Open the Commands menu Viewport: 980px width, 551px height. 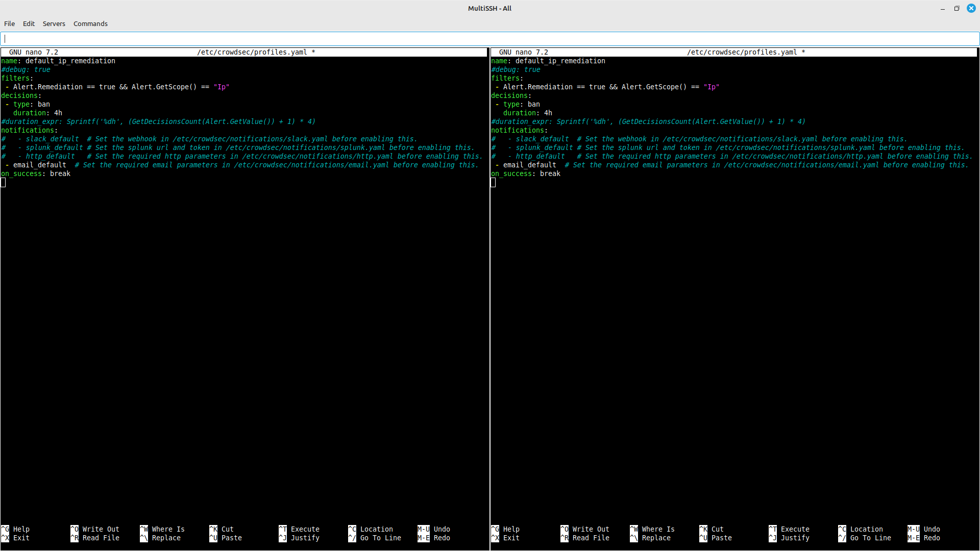tap(90, 23)
